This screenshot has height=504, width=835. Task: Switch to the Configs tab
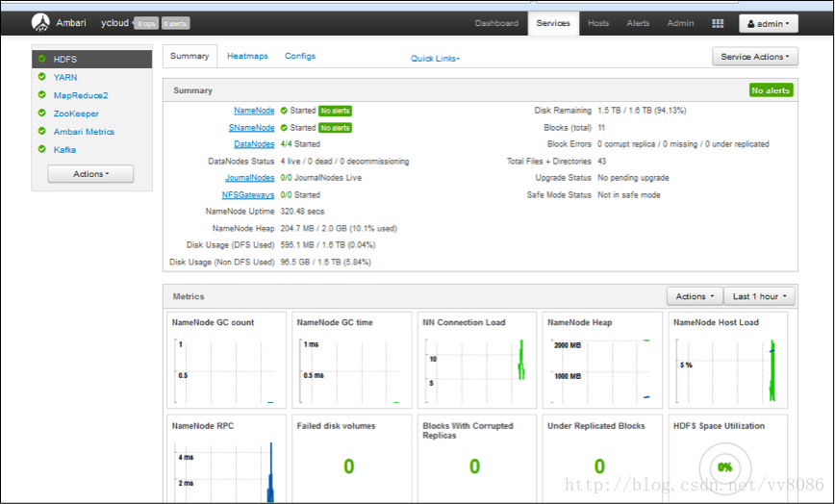pyautogui.click(x=300, y=56)
